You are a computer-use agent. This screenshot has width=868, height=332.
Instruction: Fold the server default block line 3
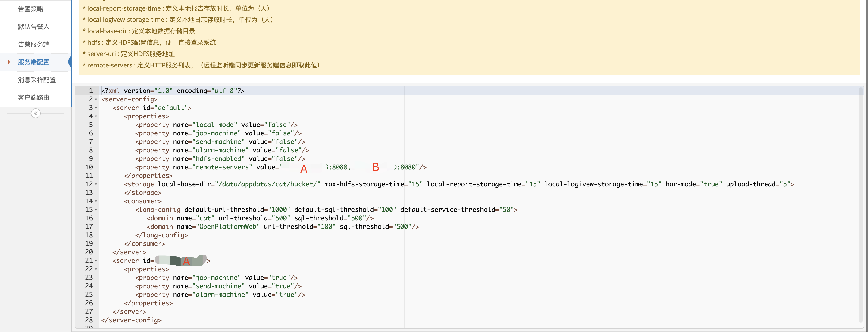96,108
